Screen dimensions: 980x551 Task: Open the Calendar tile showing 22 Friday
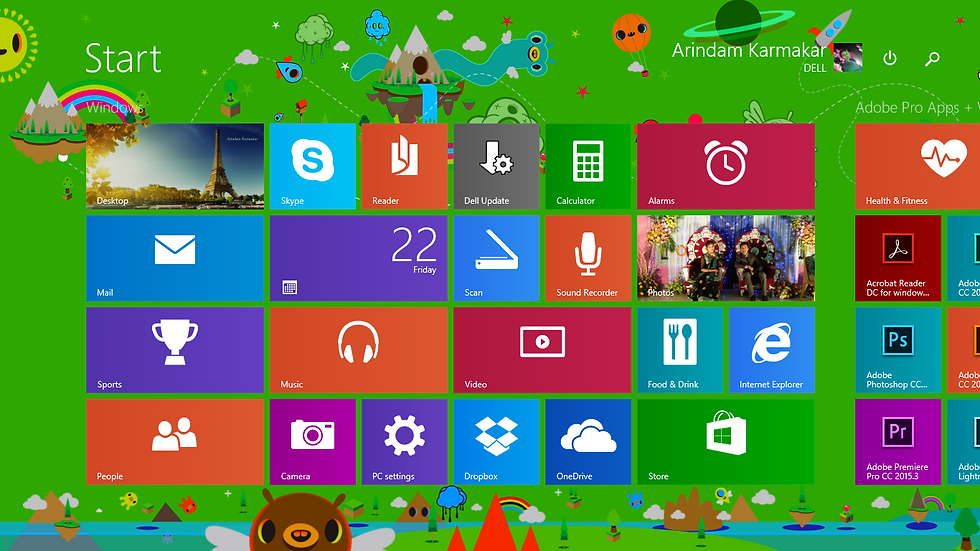[x=359, y=258]
